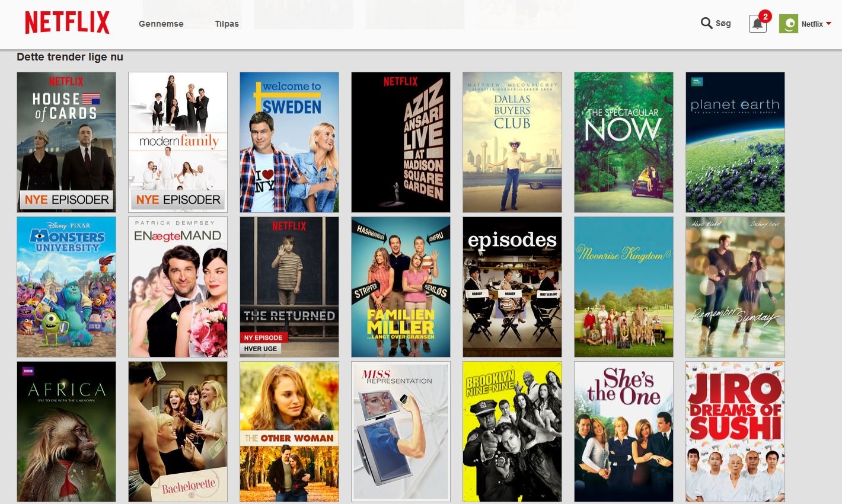Choose the Familien Miller poster
Image resolution: width=842 pixels, height=504 pixels.
point(401,287)
